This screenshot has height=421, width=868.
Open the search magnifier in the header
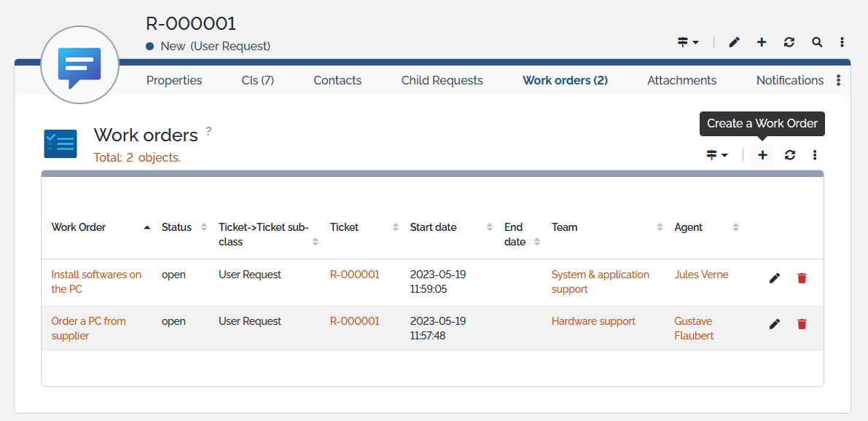click(817, 42)
